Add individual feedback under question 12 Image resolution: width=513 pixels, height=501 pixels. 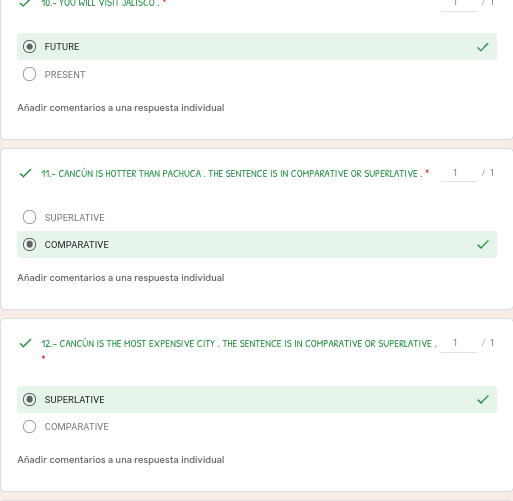point(121,460)
